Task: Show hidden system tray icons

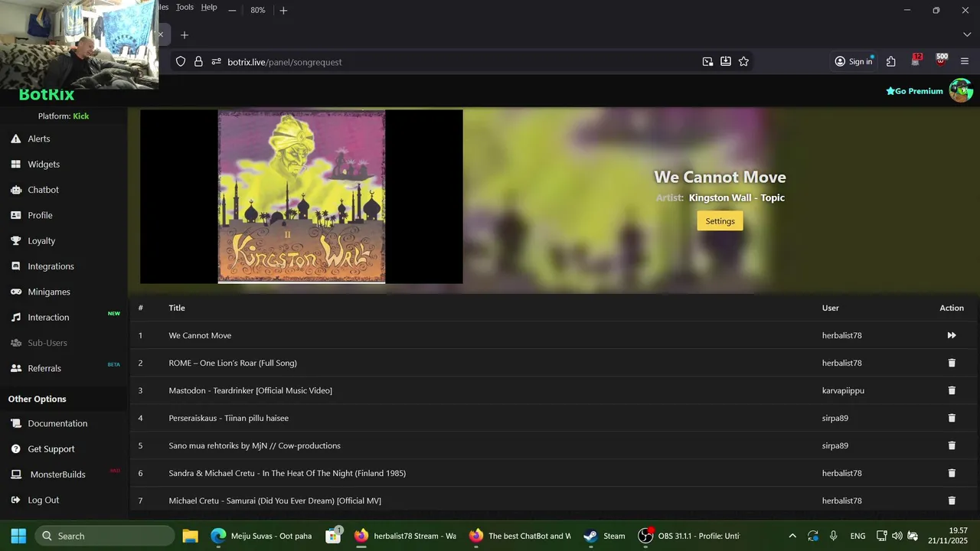Action: point(792,536)
